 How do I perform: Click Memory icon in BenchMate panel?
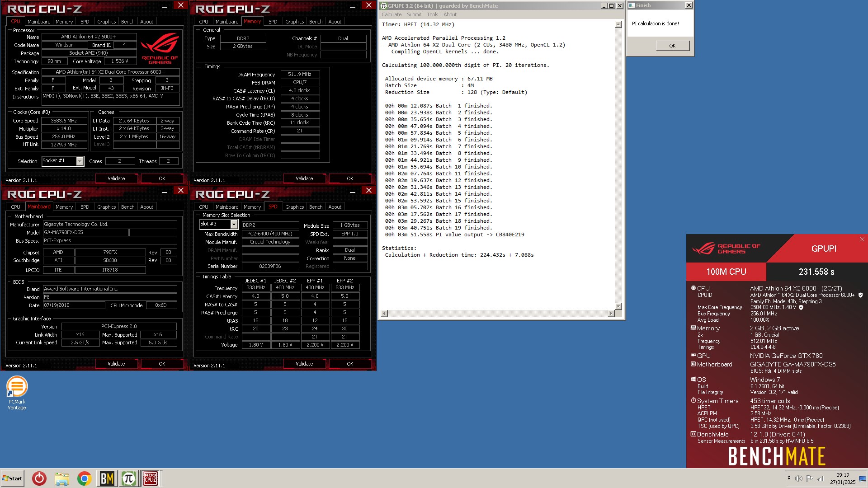point(693,328)
